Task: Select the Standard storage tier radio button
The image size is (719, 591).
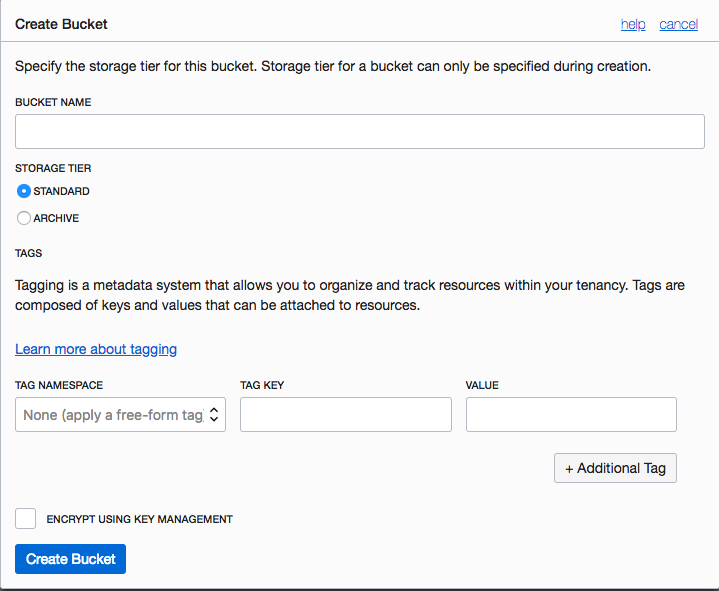Action: (23, 191)
